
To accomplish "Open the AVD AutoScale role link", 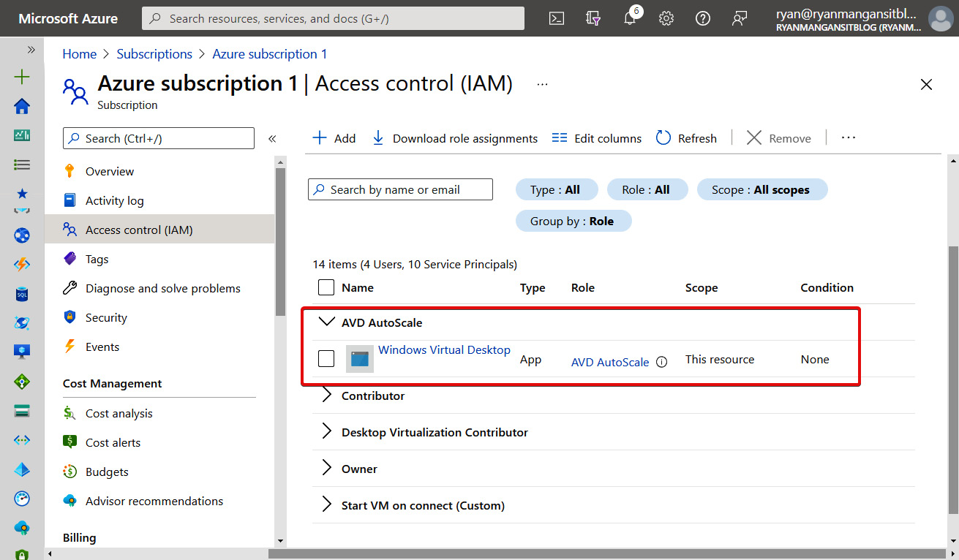I will click(x=610, y=362).
